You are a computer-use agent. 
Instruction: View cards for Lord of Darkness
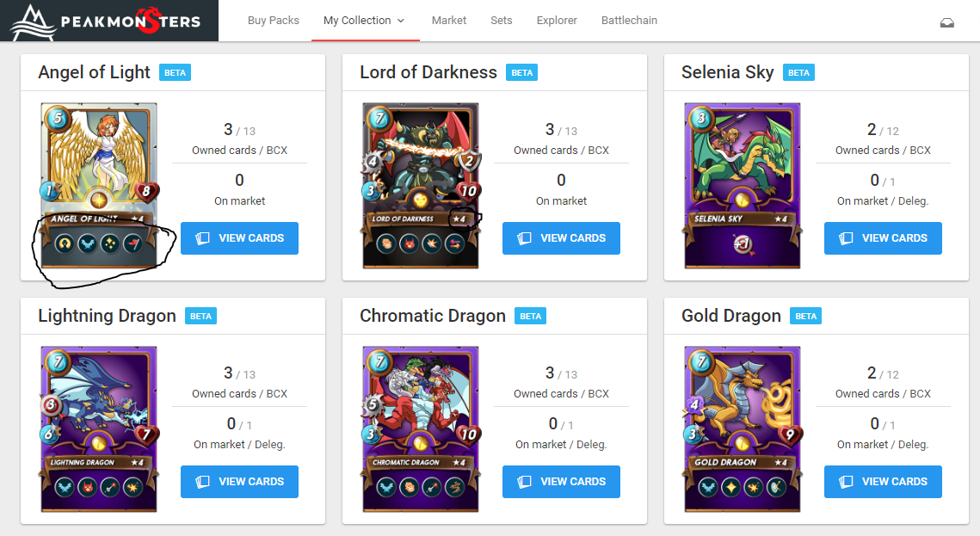click(561, 238)
